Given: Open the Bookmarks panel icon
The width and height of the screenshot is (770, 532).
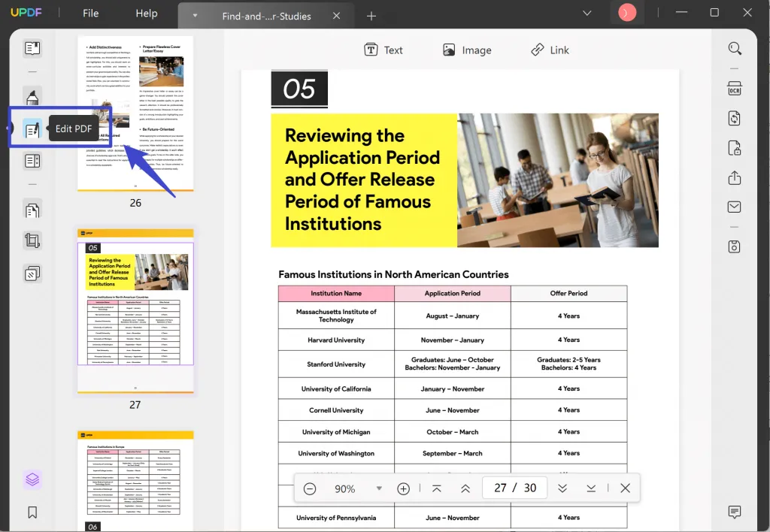Looking at the screenshot, I should (32, 512).
